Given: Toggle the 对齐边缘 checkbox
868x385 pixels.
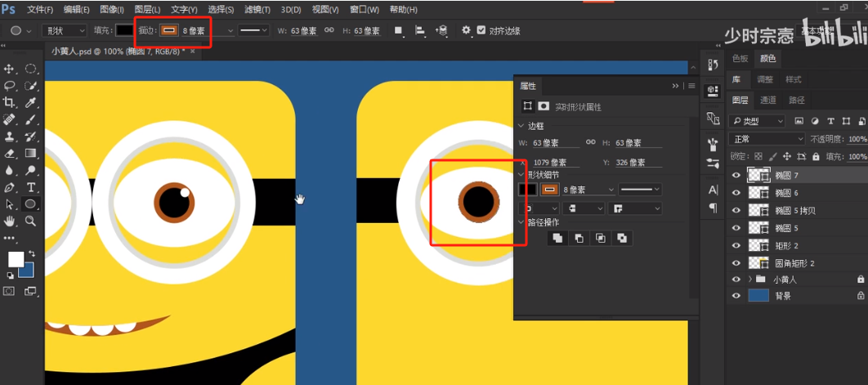Looking at the screenshot, I should pos(481,30).
